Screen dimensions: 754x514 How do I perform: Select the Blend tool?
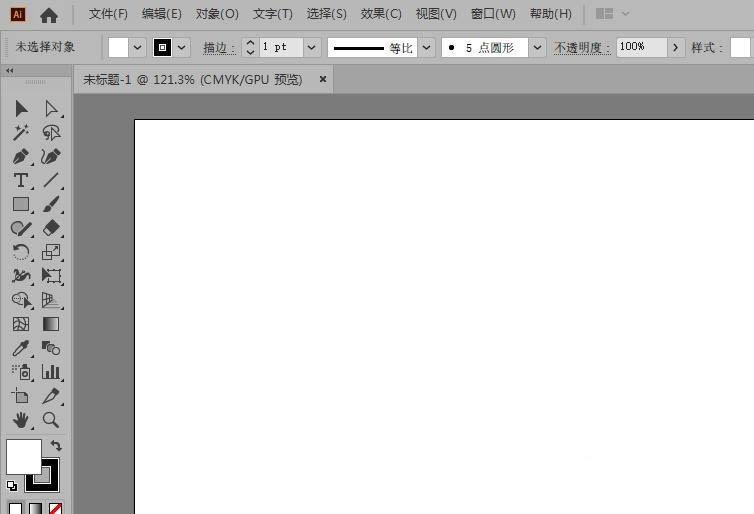tap(51, 348)
